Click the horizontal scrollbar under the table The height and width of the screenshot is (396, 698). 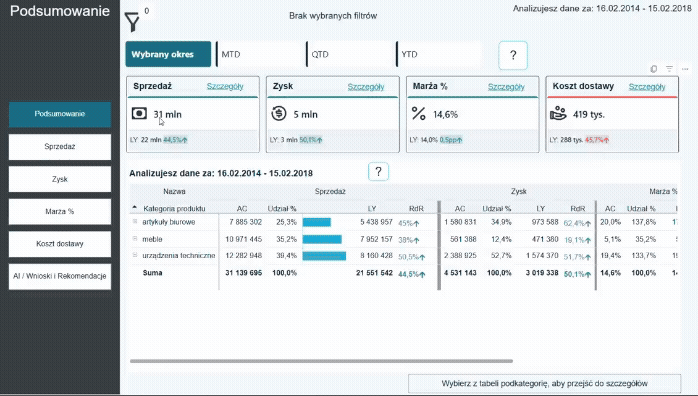(321, 361)
